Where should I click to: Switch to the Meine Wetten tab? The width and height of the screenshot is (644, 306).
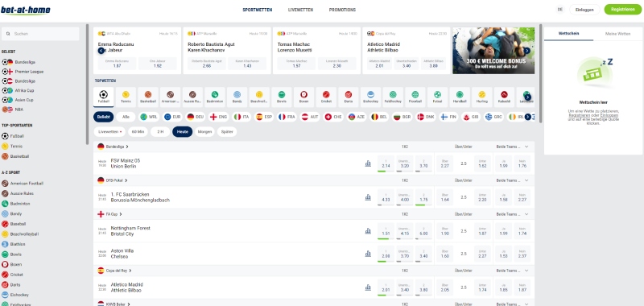[617, 34]
